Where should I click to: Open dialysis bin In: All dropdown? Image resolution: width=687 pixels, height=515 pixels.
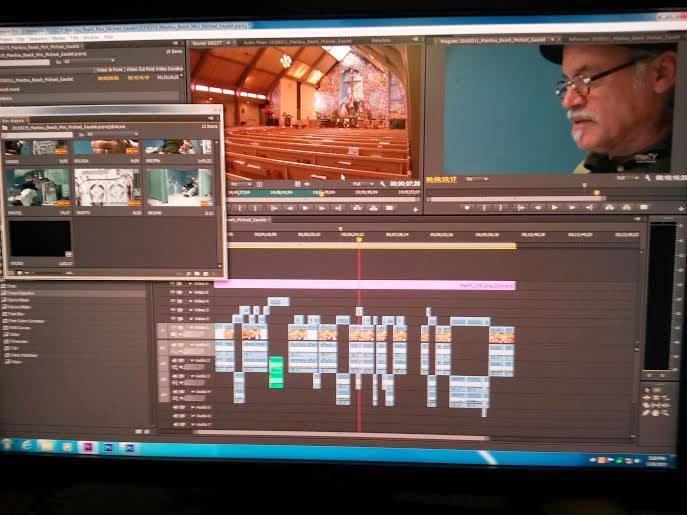(112, 134)
